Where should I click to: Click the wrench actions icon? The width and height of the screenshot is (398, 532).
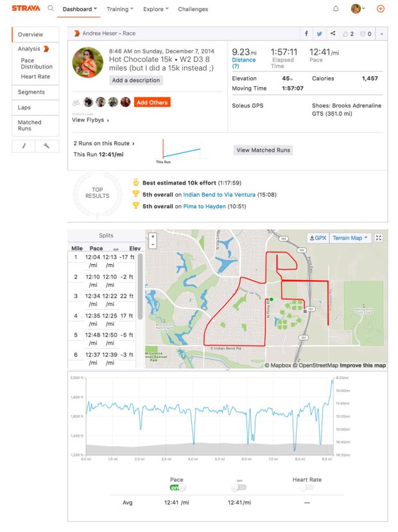pos(47,146)
